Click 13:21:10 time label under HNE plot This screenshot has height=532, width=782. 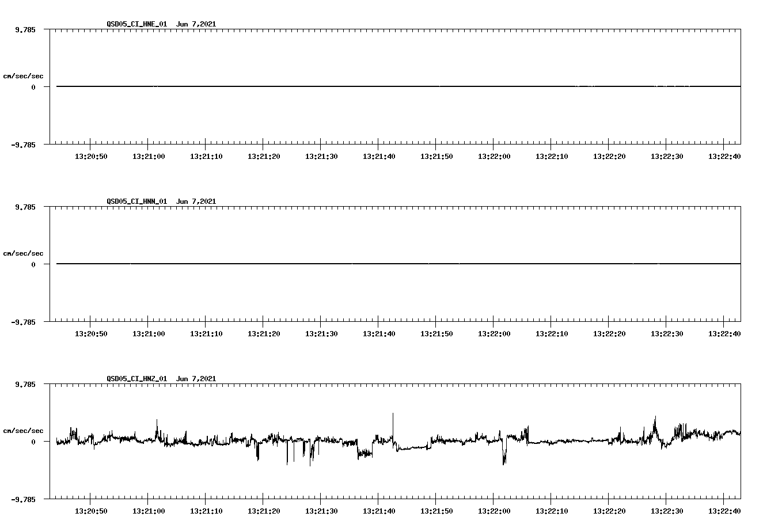206,157
